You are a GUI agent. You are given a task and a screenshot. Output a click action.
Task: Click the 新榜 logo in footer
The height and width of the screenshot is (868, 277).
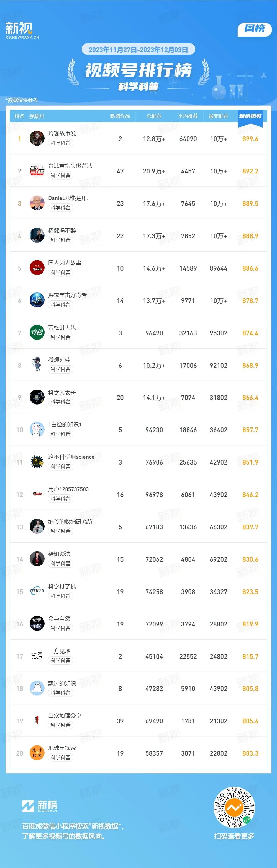point(40,806)
